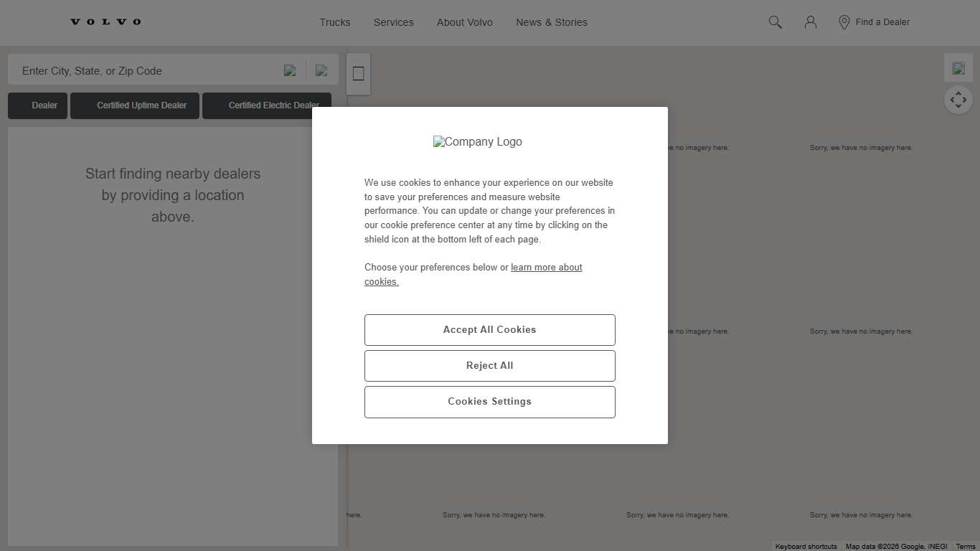Toggle the Certified Uptime Dealer filter

(135, 105)
